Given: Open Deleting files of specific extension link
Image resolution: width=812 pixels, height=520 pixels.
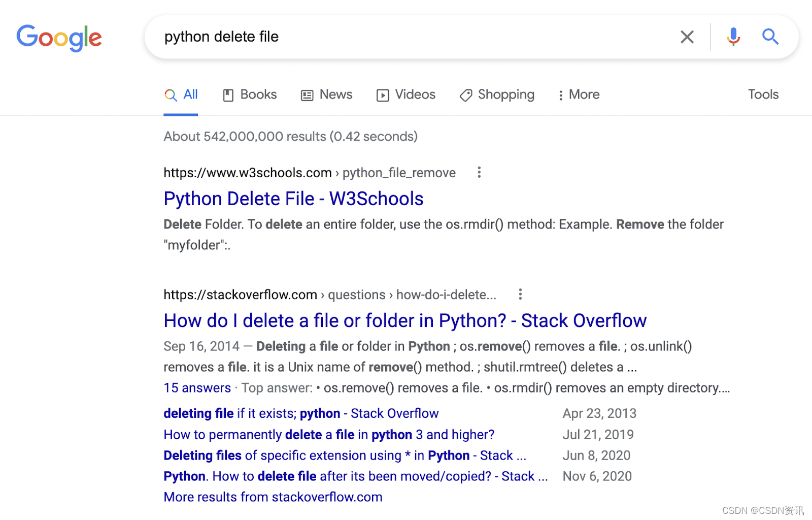Looking at the screenshot, I should pos(345,456).
